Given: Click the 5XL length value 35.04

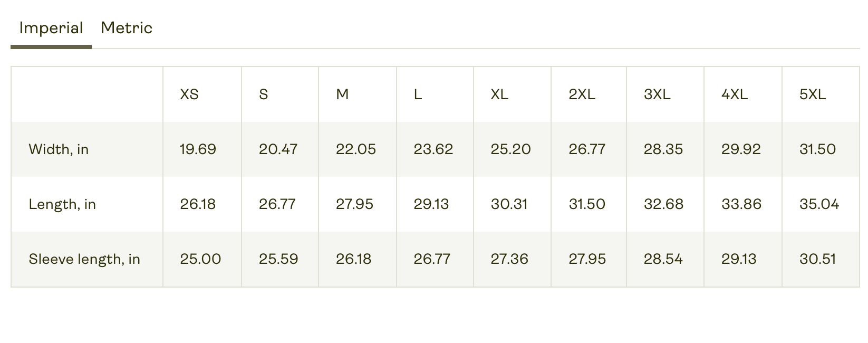Looking at the screenshot, I should (819, 204).
